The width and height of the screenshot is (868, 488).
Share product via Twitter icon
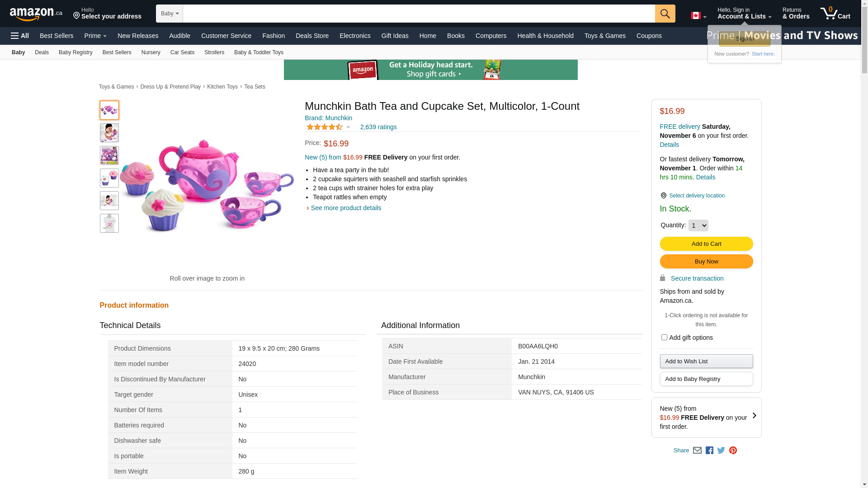click(x=721, y=450)
